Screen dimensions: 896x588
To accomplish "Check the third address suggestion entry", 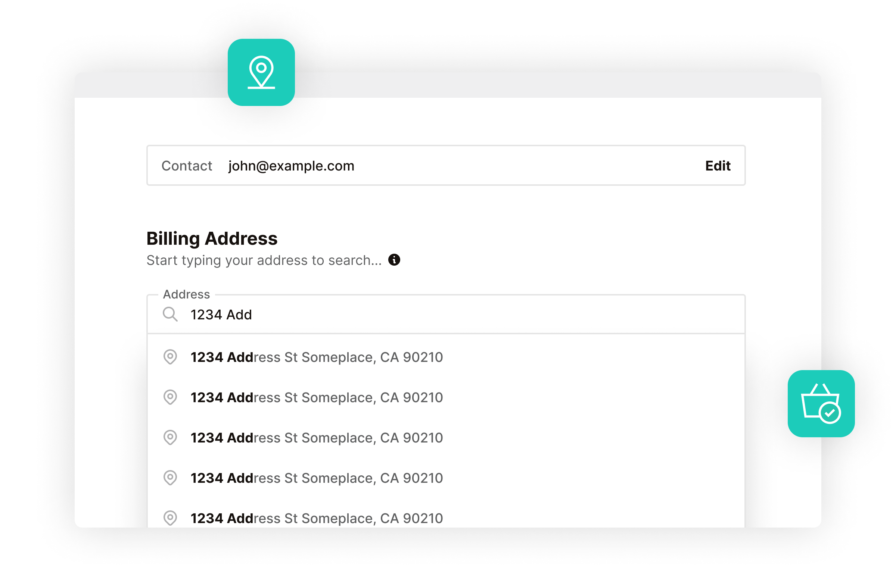I will coord(316,438).
